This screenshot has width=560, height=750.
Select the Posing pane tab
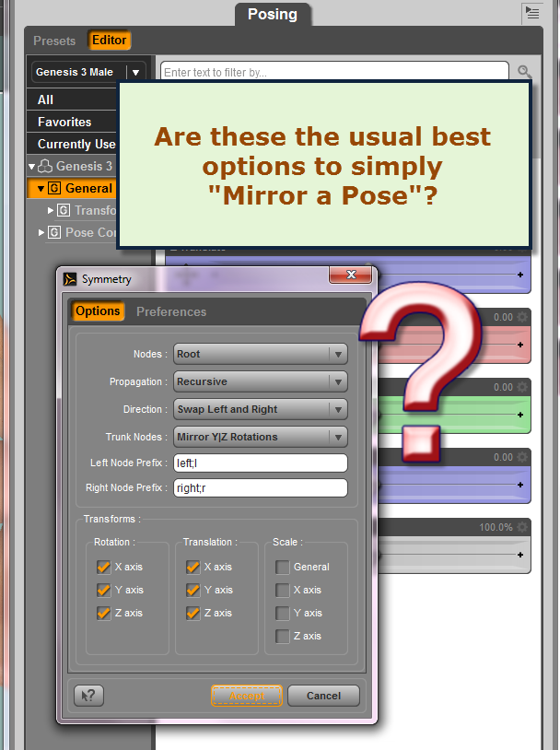click(273, 15)
